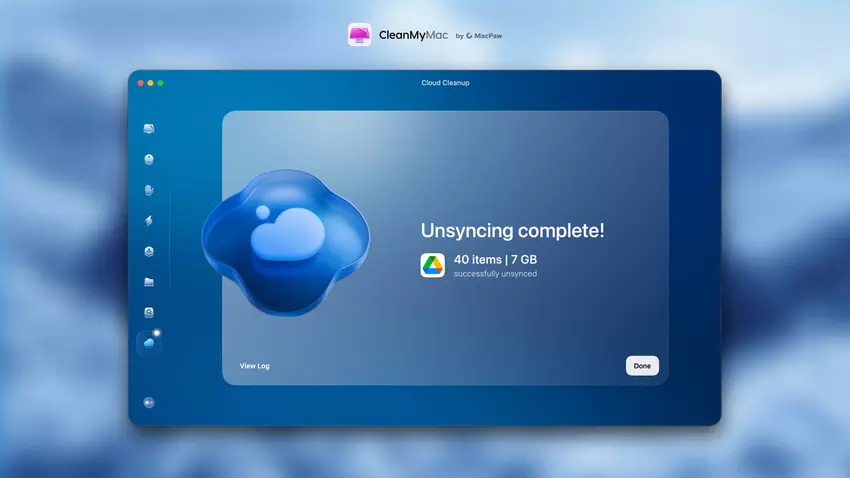This screenshot has width=850, height=478.
Task: Click the Done button
Action: pos(642,366)
